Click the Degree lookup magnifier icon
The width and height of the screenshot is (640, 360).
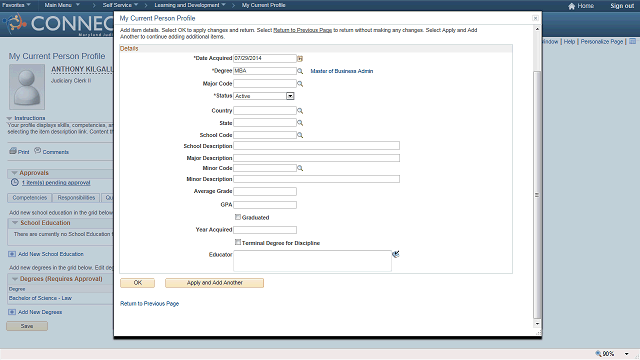tap(300, 71)
